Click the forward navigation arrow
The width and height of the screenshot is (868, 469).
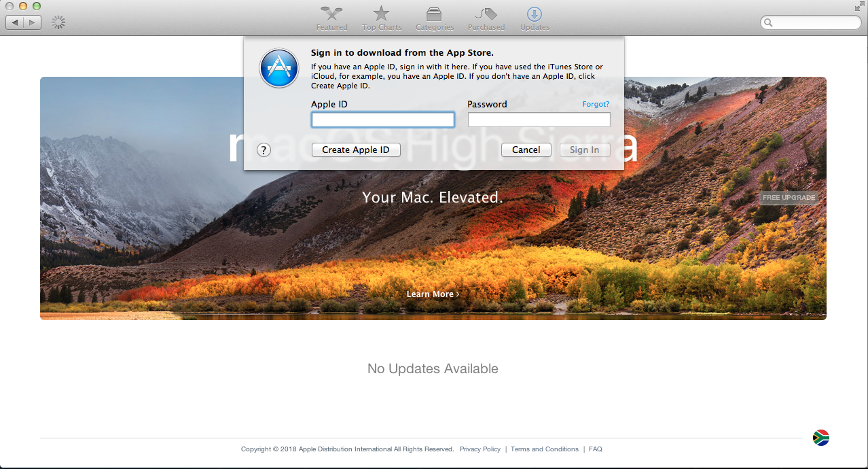(x=33, y=22)
